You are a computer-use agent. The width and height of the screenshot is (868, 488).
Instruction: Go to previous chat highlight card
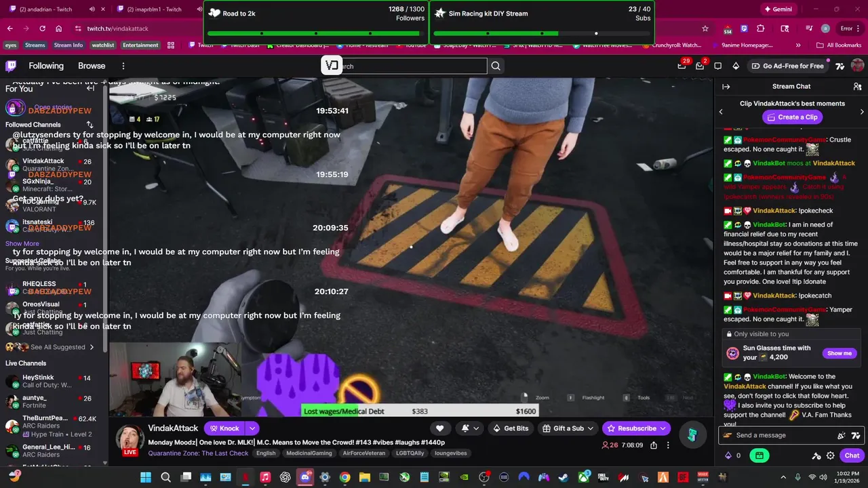point(721,112)
